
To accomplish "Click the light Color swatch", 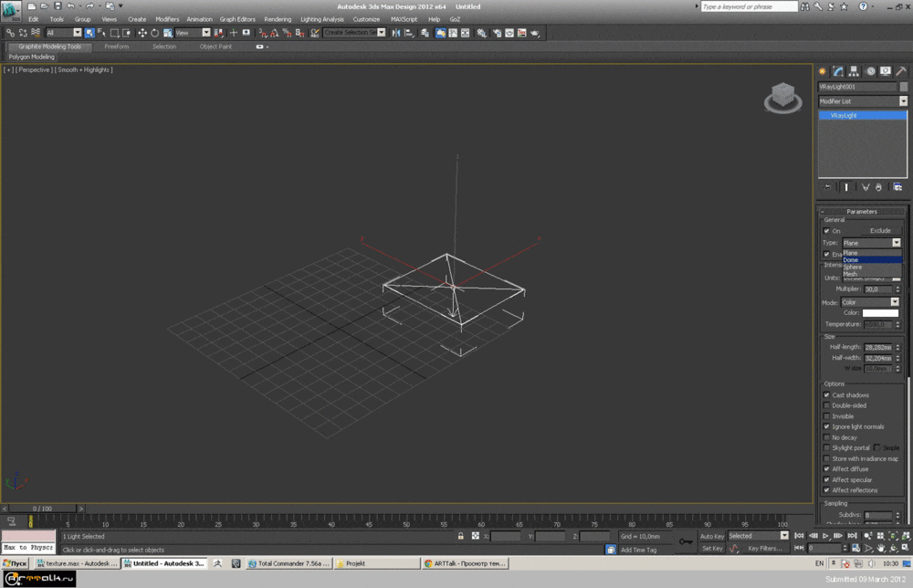I will tap(880, 313).
